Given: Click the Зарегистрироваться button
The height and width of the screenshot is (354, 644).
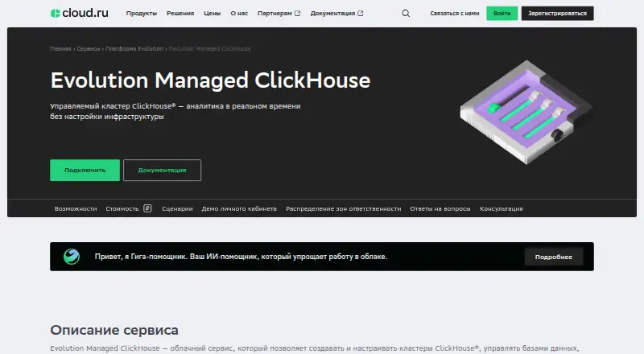Looking at the screenshot, I should coord(557,13).
